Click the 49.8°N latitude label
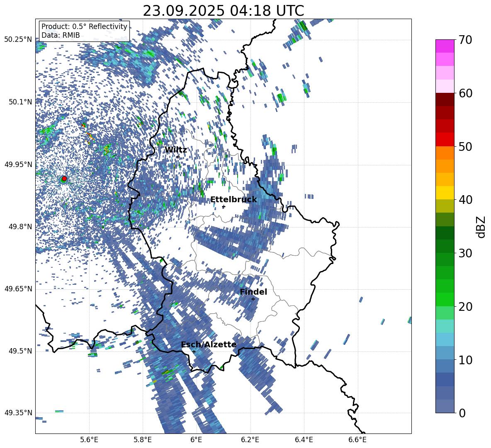Viewport: 491px width, 448px height. click(x=21, y=227)
